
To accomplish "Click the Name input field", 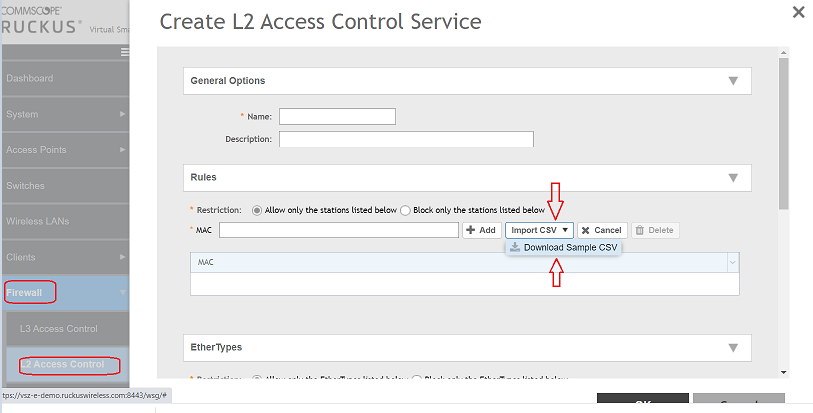I will [337, 117].
